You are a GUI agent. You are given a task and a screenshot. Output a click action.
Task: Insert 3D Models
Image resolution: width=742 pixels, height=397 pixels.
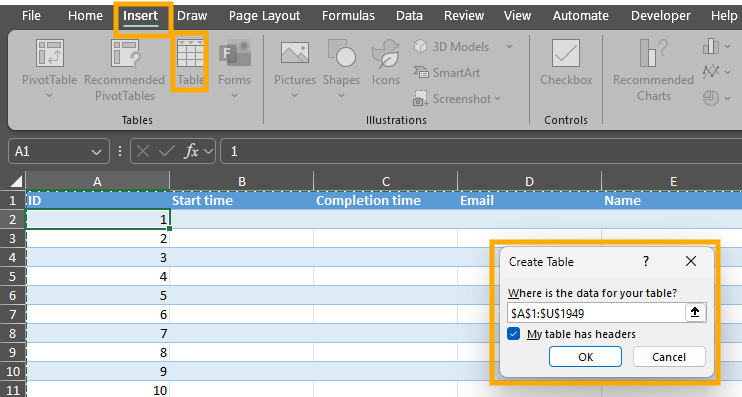point(452,46)
